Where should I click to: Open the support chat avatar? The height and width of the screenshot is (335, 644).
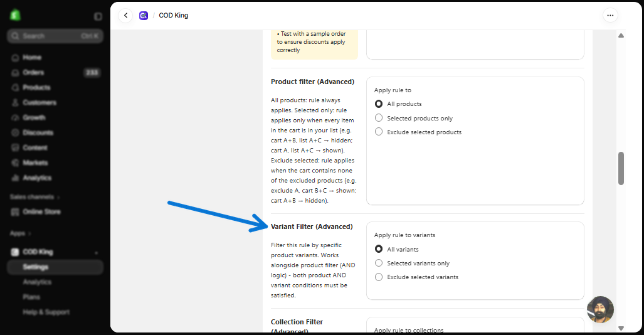click(x=601, y=309)
